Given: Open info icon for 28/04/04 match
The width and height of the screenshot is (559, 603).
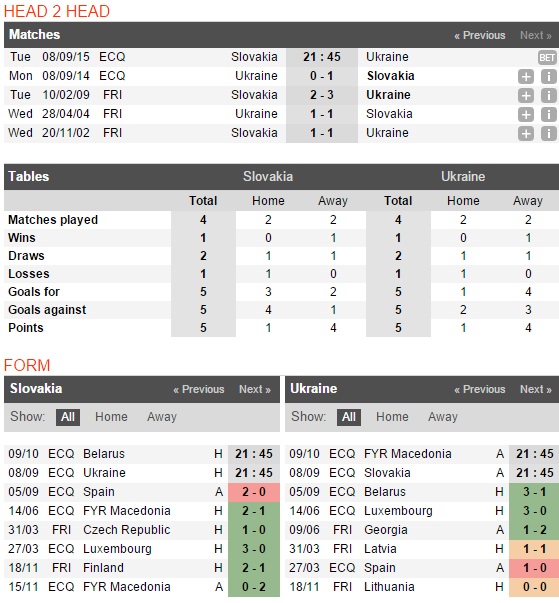Looking at the screenshot, I should click(548, 114).
